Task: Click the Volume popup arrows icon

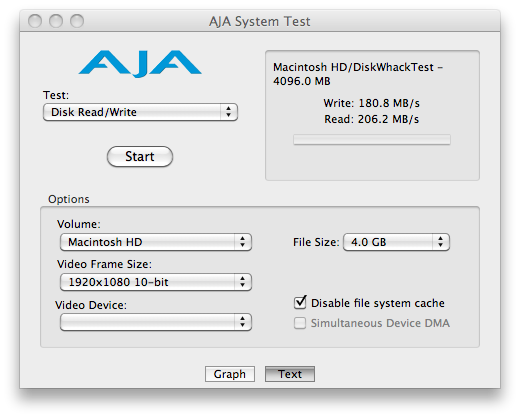Action: point(242,242)
